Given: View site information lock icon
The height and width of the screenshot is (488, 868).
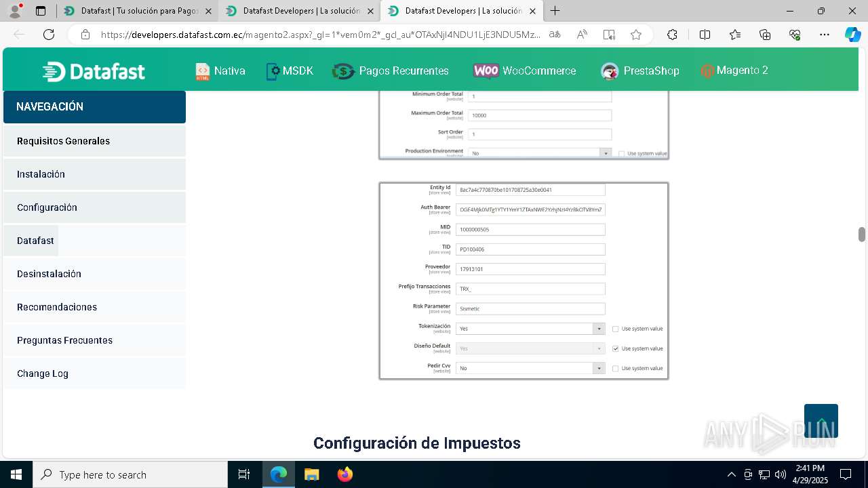Looking at the screenshot, I should point(85,35).
